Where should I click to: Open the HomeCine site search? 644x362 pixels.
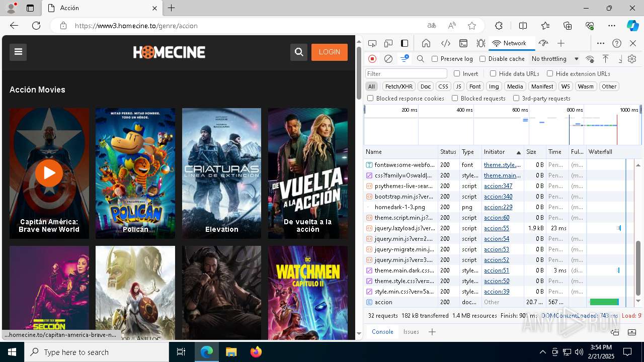tap(299, 52)
